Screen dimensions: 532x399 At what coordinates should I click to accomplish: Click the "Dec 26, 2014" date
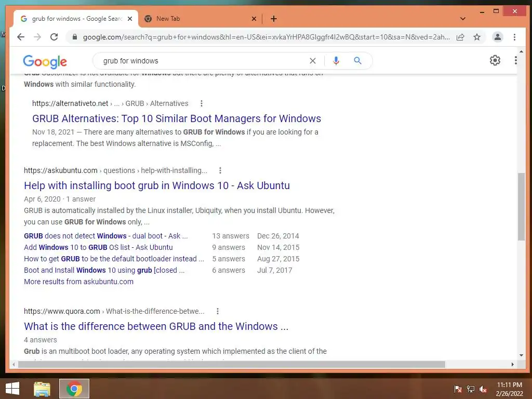278,236
